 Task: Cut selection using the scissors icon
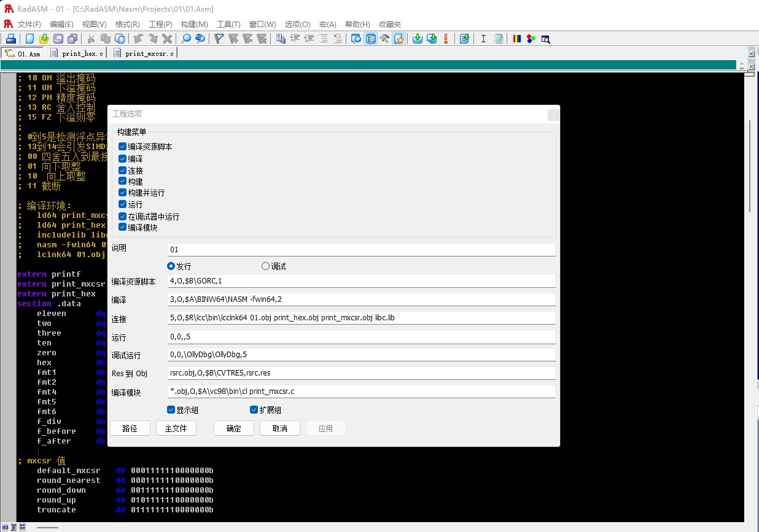90,39
